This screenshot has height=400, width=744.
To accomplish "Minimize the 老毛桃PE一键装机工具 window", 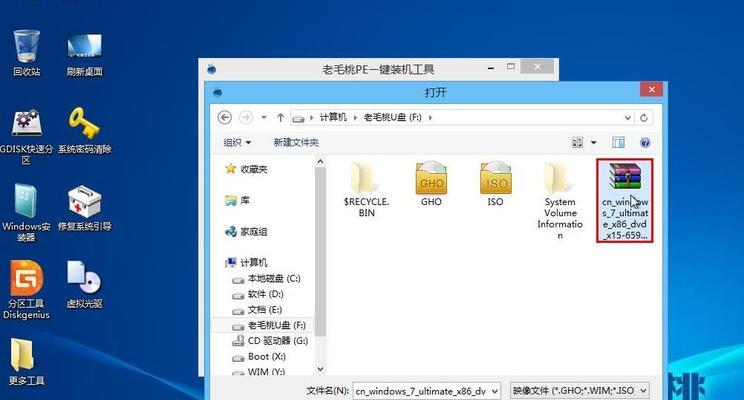I will tap(491, 67).
